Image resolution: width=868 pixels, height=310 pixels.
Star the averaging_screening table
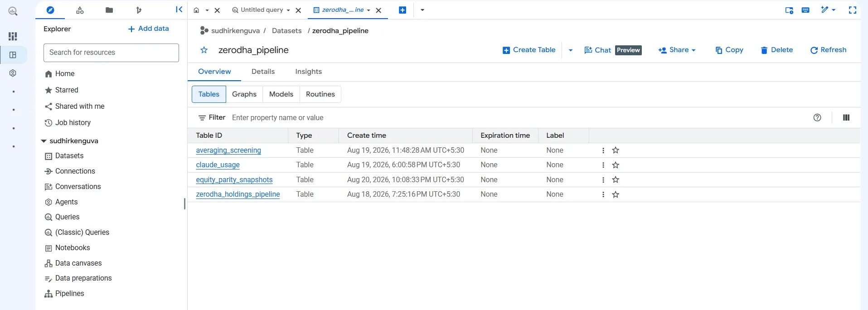[616, 150]
